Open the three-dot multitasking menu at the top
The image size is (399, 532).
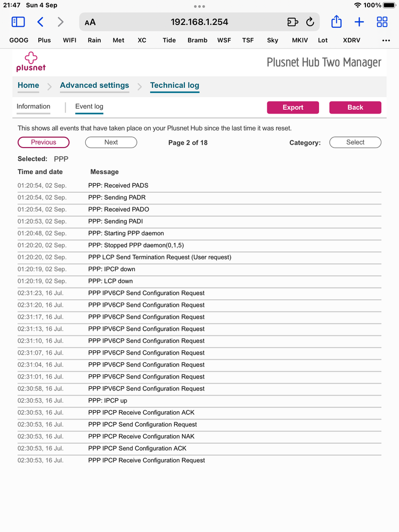(x=199, y=6)
